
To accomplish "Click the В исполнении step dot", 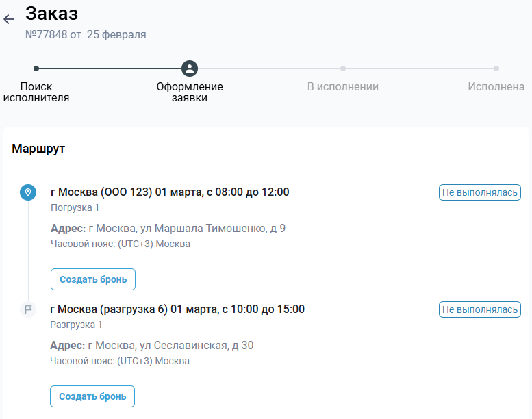I will 343,68.
